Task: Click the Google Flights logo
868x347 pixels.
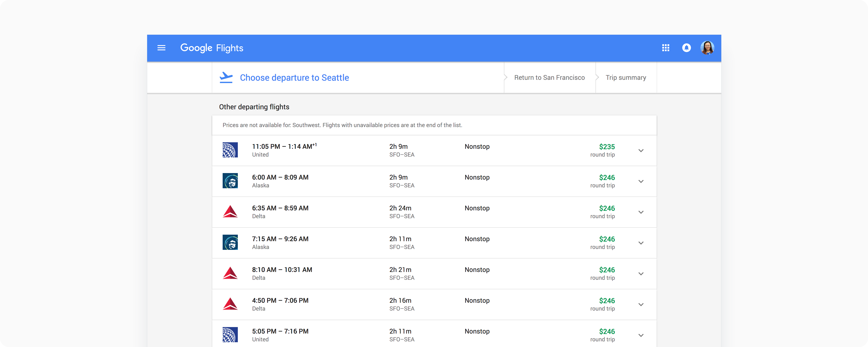Action: (x=212, y=48)
